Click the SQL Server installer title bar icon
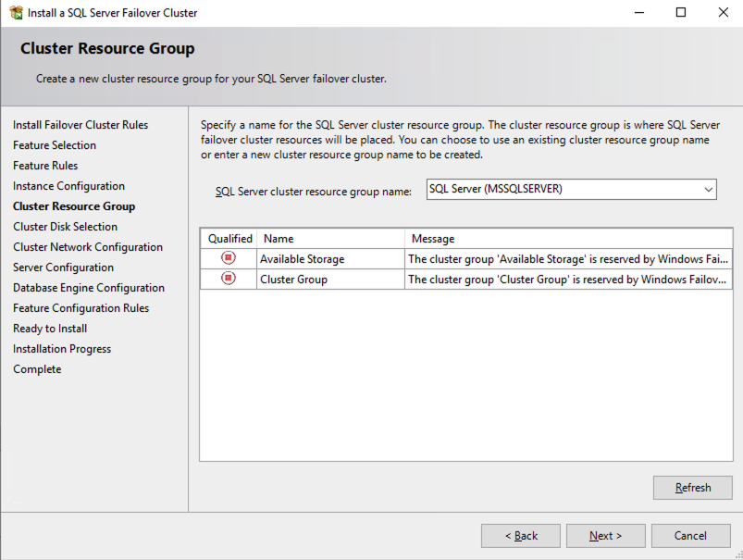 click(15, 13)
